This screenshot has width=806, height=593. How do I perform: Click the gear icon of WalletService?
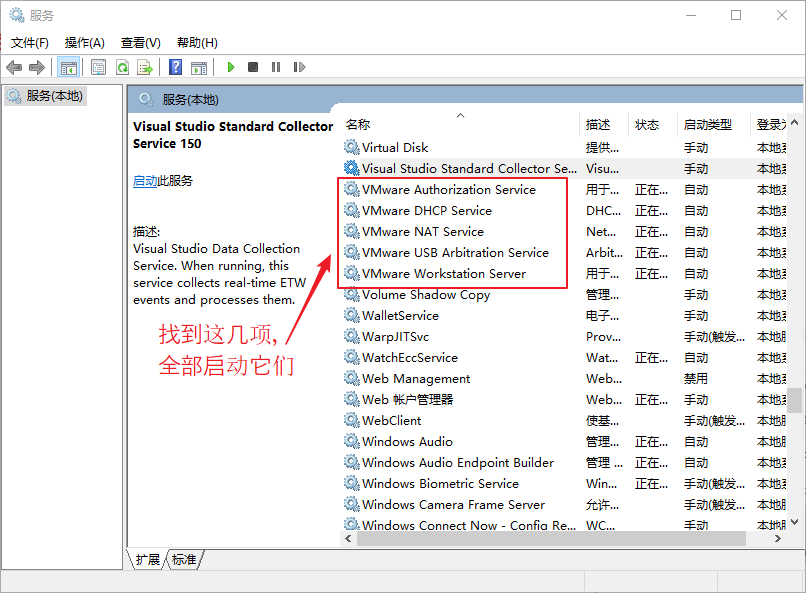(x=352, y=316)
